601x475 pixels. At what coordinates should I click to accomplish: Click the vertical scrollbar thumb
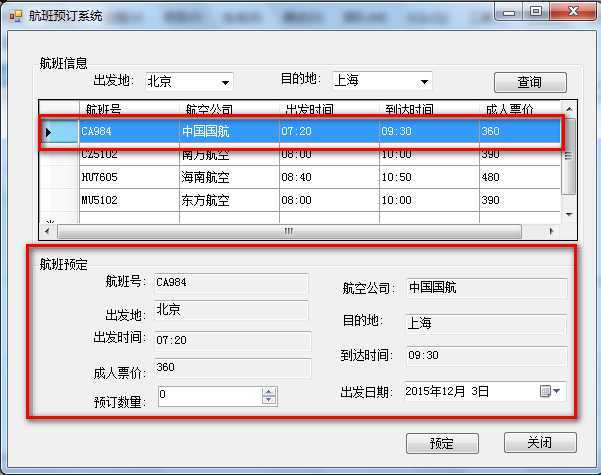coord(569,156)
